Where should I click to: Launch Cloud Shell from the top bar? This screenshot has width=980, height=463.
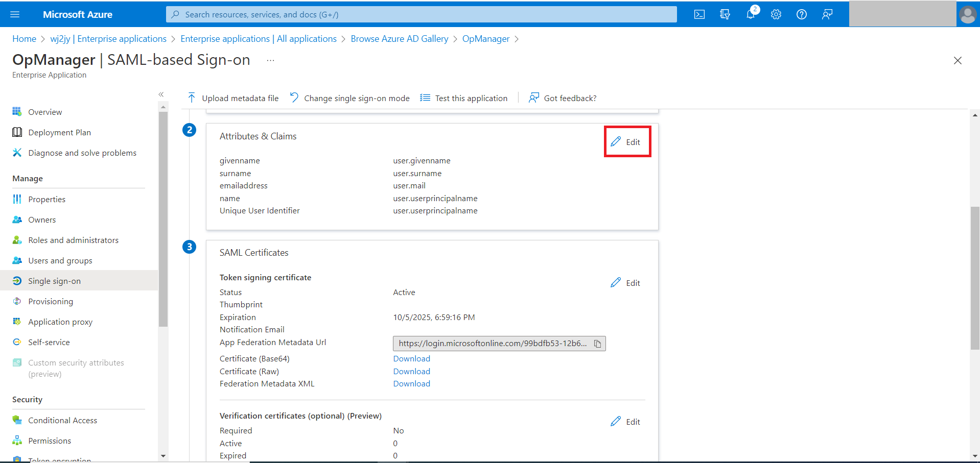699,14
